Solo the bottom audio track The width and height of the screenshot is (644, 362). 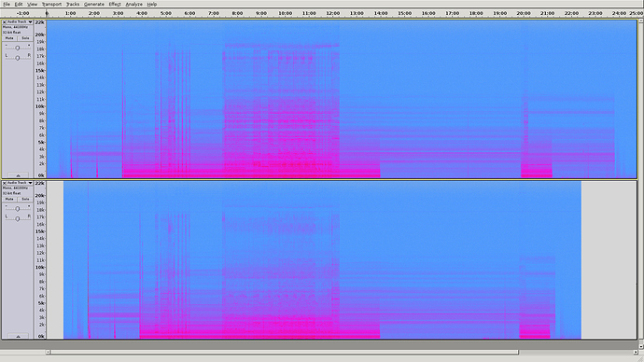[25, 199]
